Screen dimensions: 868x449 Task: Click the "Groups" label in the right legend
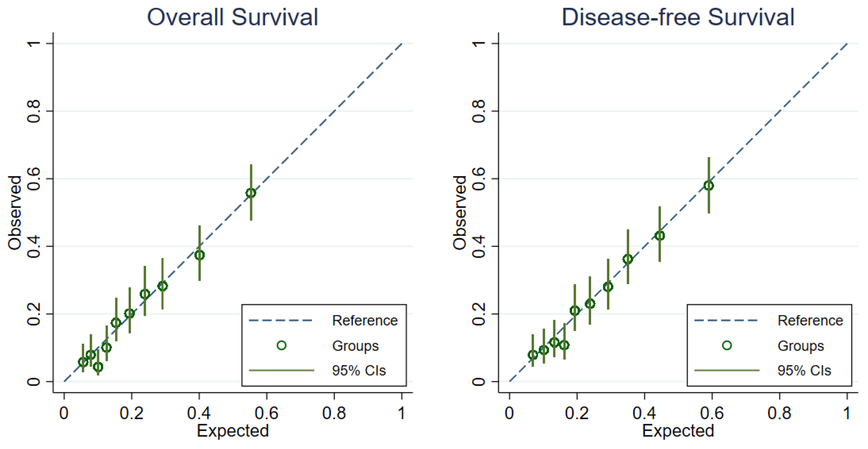[800, 346]
